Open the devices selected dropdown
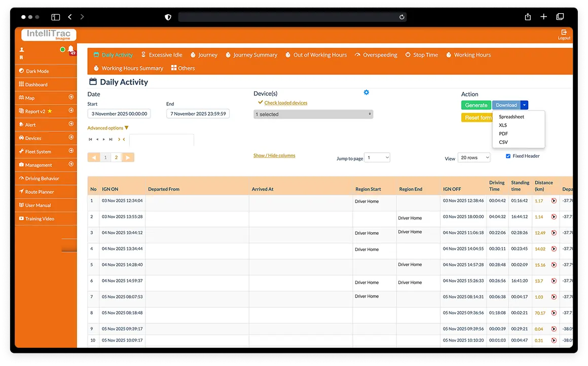Image resolution: width=588 pixels, height=366 pixels. click(x=313, y=115)
